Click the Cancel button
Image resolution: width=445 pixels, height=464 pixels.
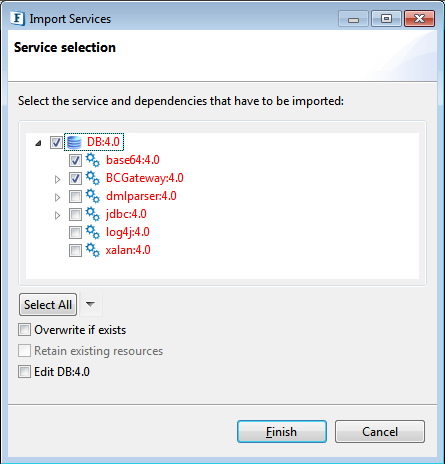click(x=380, y=432)
